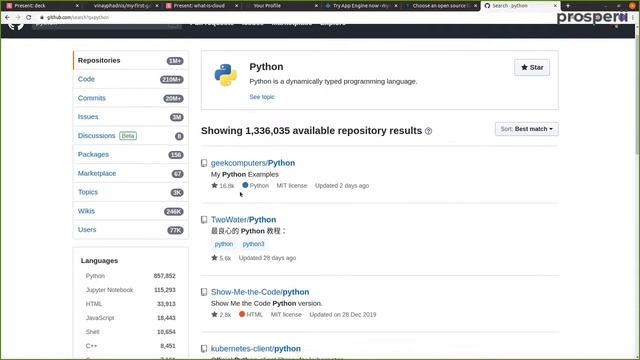Switch to 'Choose an open source' tab
640x360 pixels.
(440, 6)
